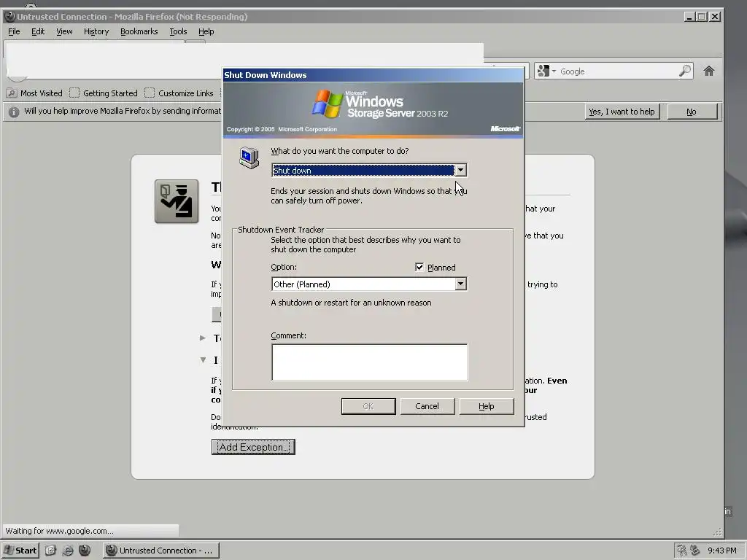This screenshot has width=747, height=560.
Task: Click the Firefox title bar icon
Action: point(9,17)
